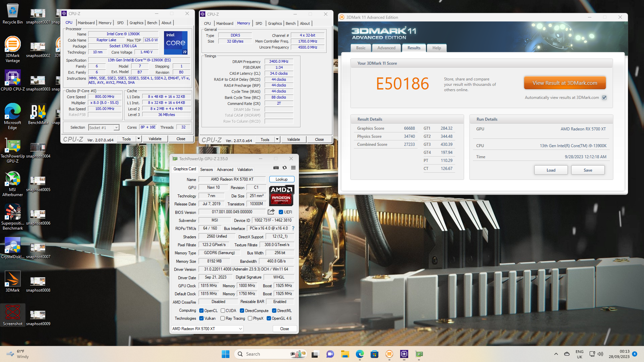Open the CPUID CPU-Z desktop shortcut
Screen dimensions: 644x362
tap(12, 80)
